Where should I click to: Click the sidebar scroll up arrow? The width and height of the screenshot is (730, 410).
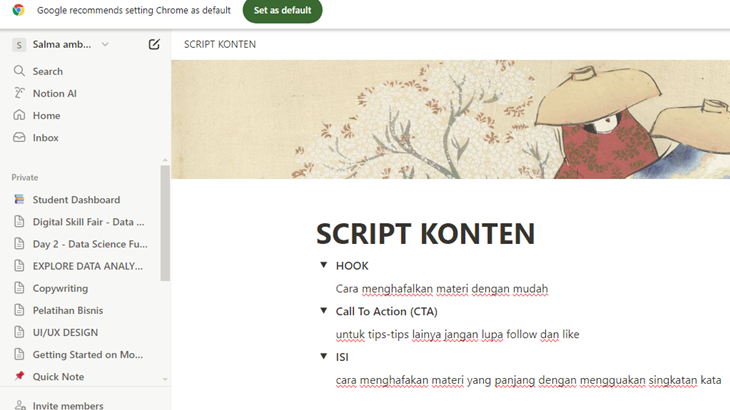[x=165, y=160]
